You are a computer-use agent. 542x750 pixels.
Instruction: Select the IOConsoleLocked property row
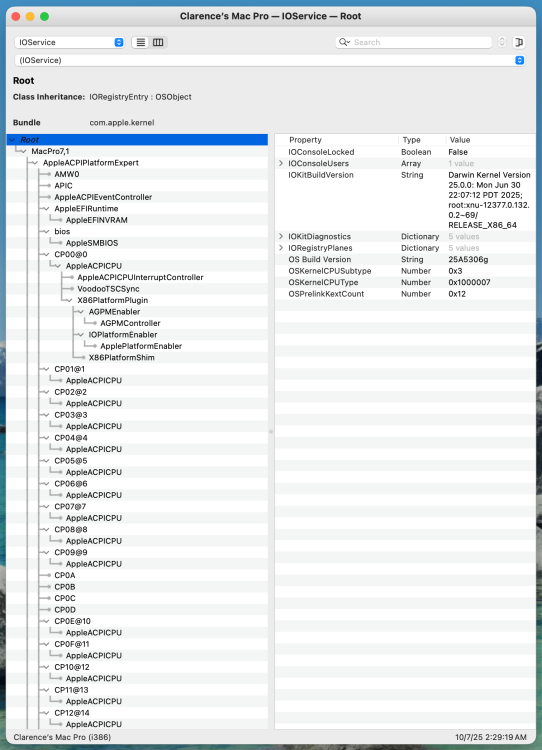coord(405,152)
